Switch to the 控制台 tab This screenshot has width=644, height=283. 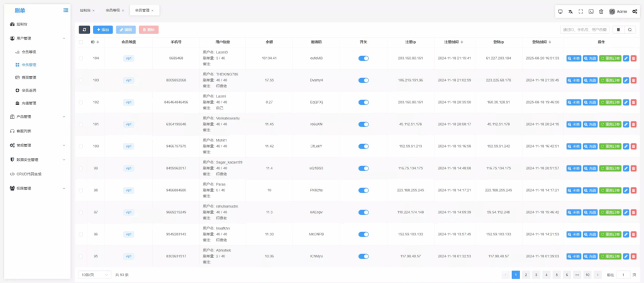(85, 11)
